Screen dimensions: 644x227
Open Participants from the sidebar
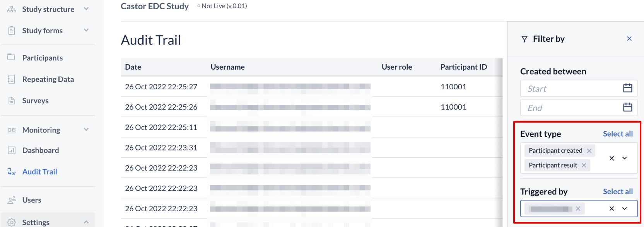click(x=42, y=58)
